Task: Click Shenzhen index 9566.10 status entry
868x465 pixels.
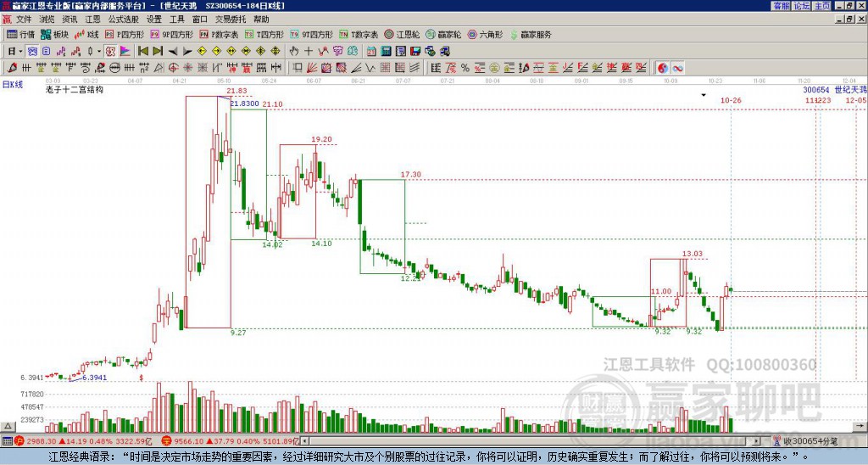Action: point(230,441)
